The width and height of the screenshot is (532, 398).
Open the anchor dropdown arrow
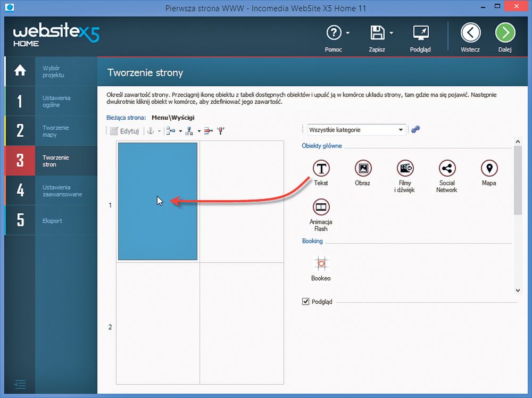click(159, 131)
